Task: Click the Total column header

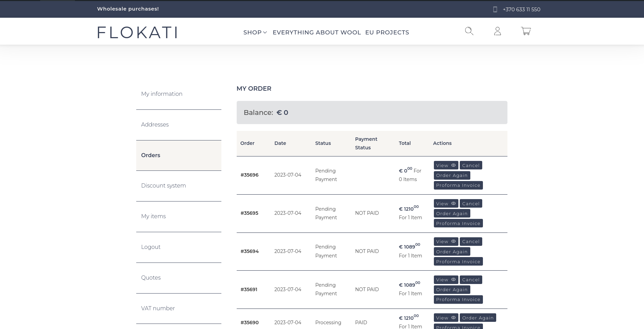Action: (405, 143)
